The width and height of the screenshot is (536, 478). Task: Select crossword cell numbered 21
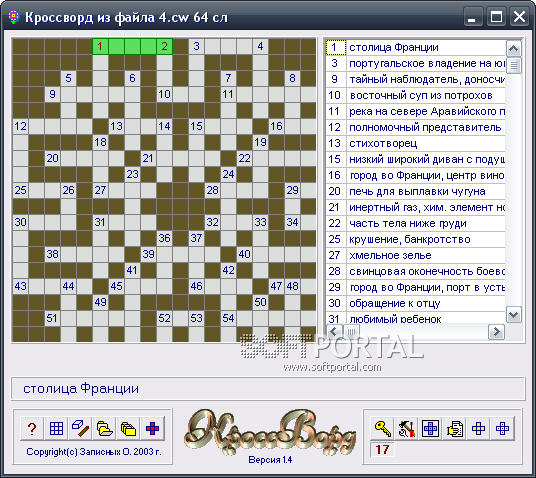tap(148, 158)
